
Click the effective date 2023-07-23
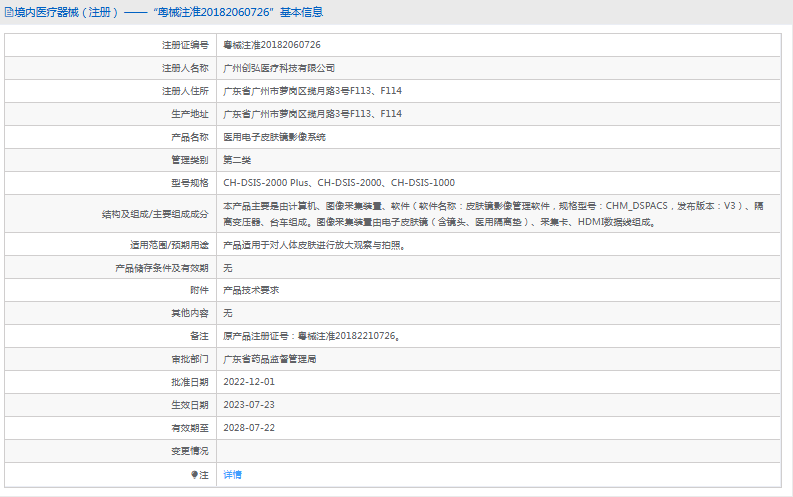tap(249, 404)
